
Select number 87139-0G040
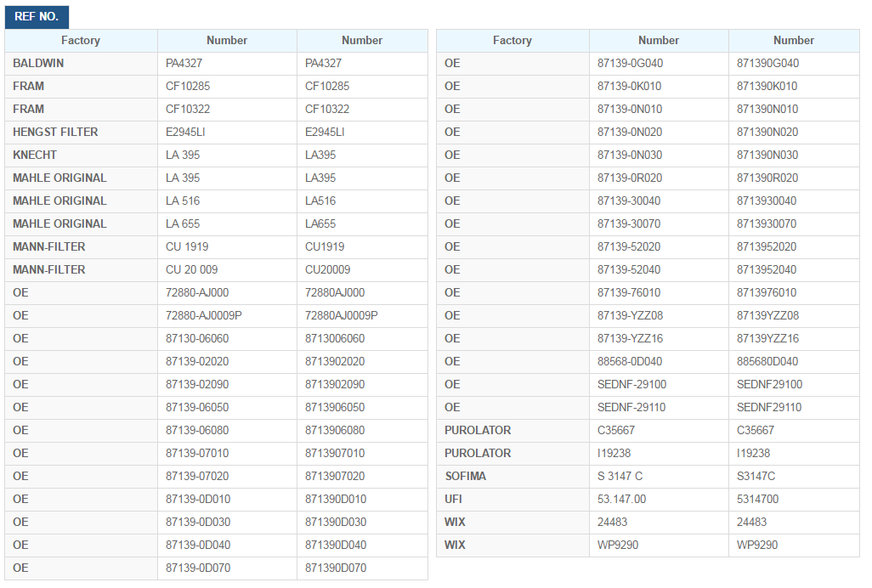[x=631, y=64]
